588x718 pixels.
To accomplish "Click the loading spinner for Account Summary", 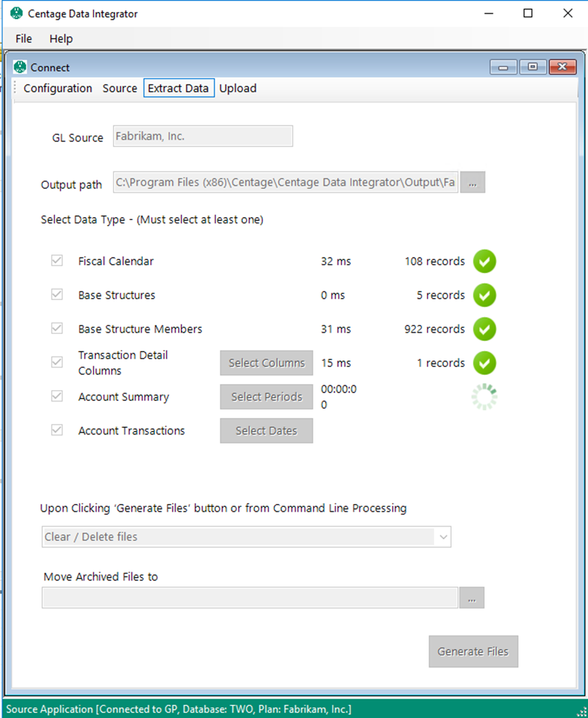I will (484, 397).
